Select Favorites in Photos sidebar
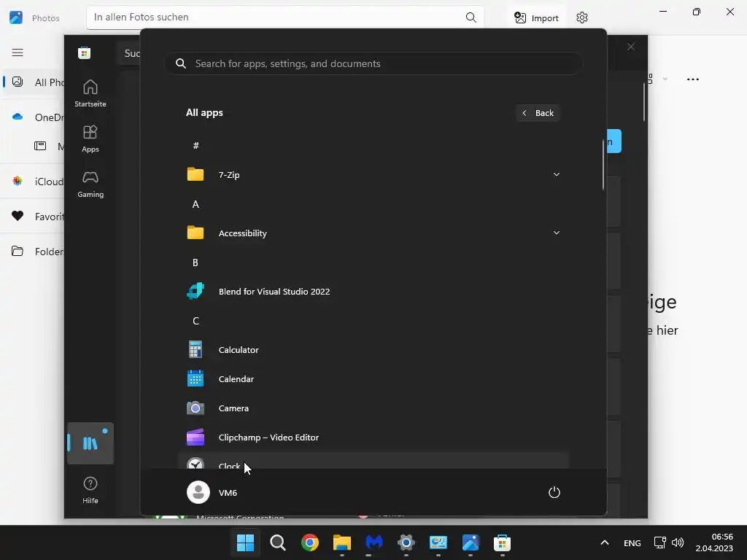Image resolution: width=747 pixels, height=560 pixels. (34, 216)
